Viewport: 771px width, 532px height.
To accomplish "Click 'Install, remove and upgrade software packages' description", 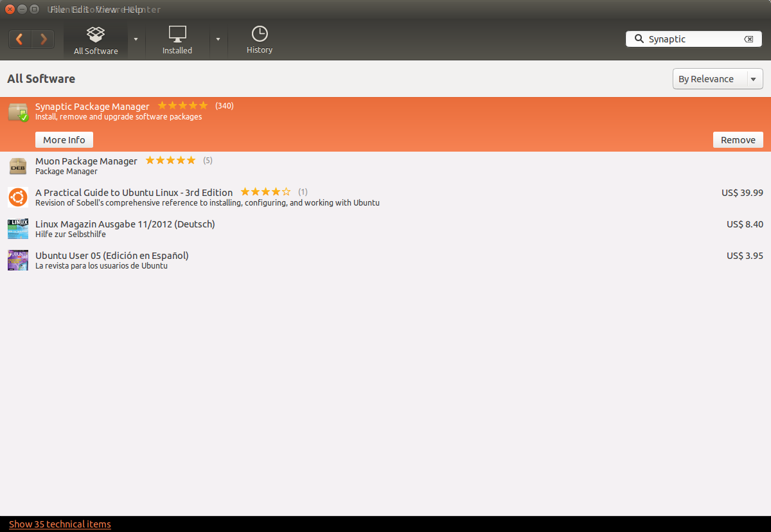I will point(118,117).
